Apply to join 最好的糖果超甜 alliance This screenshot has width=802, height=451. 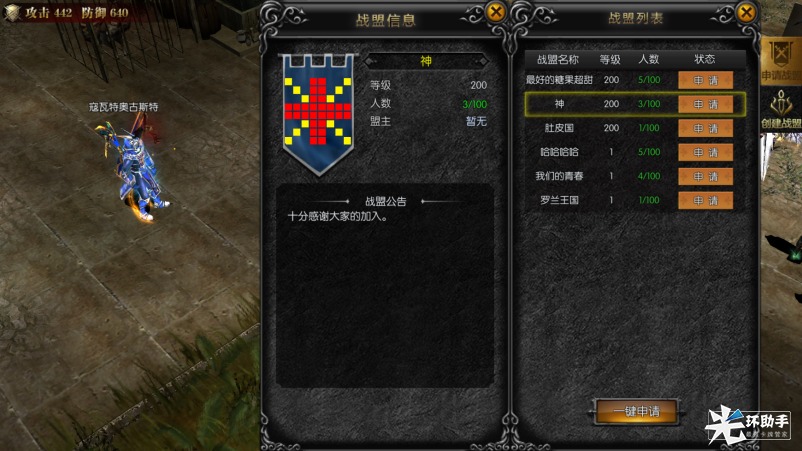[x=705, y=80]
